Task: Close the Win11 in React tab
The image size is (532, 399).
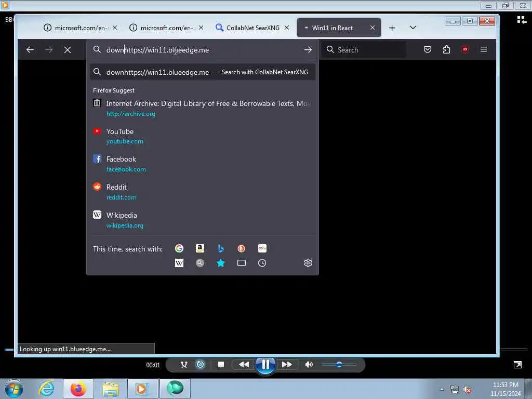Action: [373, 28]
